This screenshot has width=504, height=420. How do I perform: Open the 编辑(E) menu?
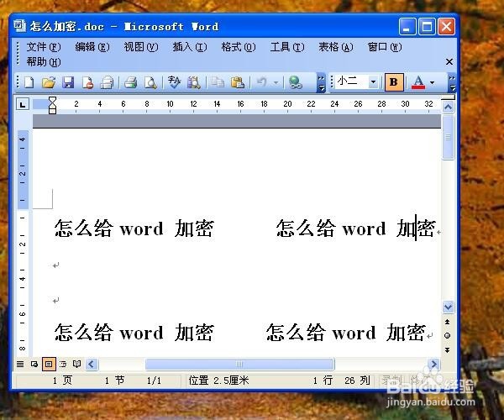point(92,47)
